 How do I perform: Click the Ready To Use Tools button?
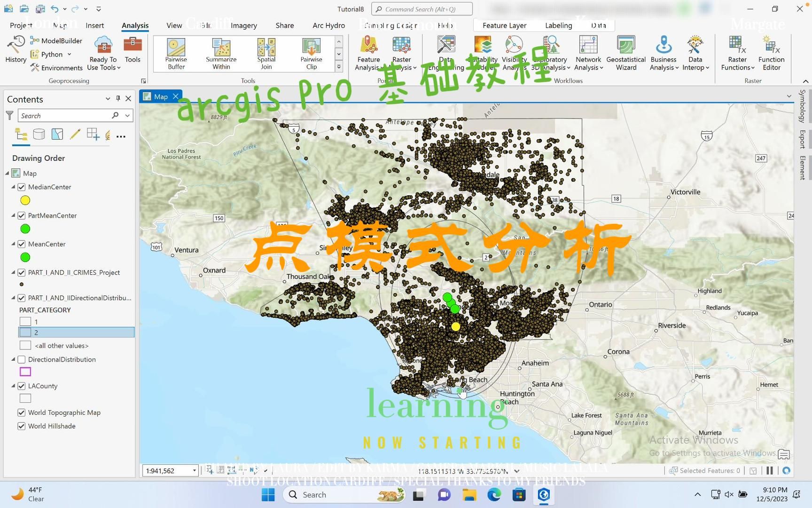point(102,53)
